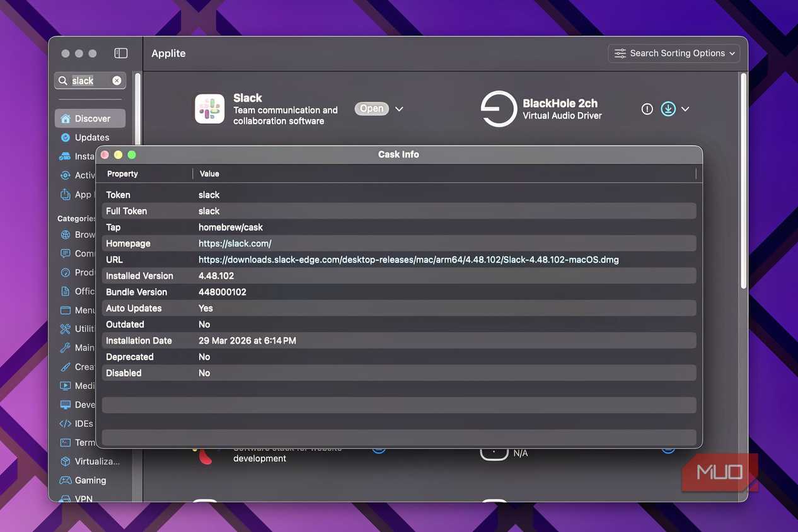Click the main window vertical scrollbar

point(744,182)
